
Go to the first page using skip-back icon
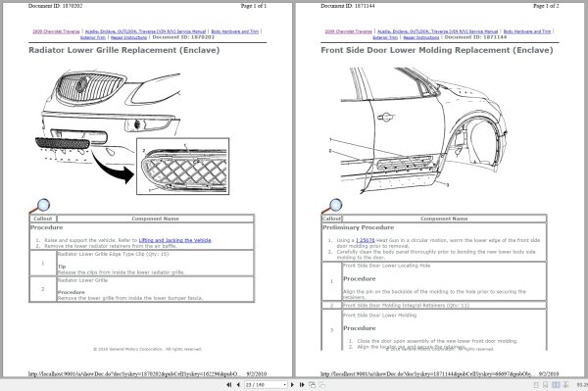(228, 384)
